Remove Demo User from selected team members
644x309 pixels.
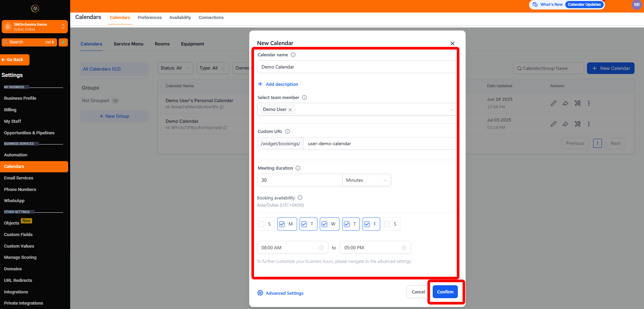290,109
